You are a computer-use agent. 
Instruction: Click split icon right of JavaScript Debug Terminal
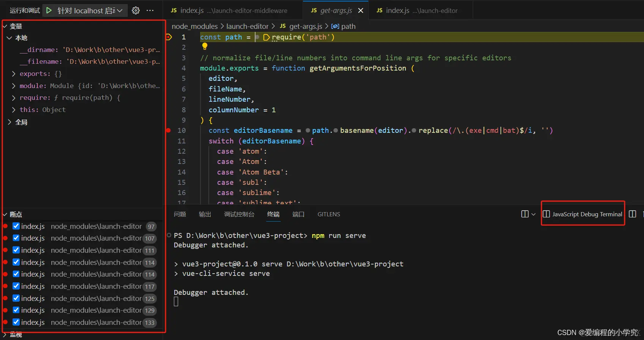click(x=632, y=214)
